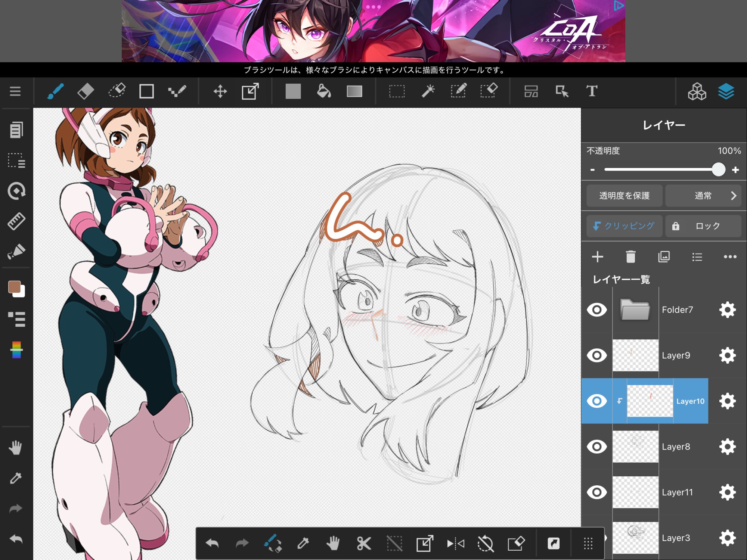The image size is (747, 560).
Task: Decrease opacity with the minus button
Action: pos(592,170)
